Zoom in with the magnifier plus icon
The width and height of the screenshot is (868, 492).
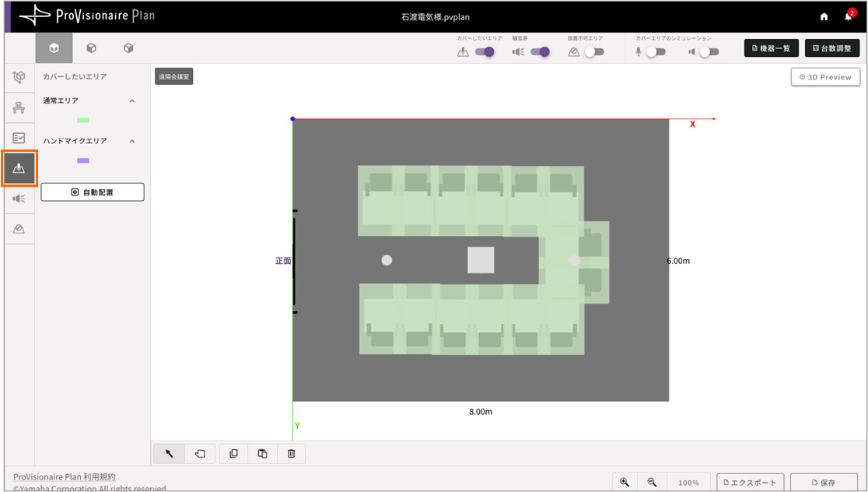pyautogui.click(x=625, y=483)
